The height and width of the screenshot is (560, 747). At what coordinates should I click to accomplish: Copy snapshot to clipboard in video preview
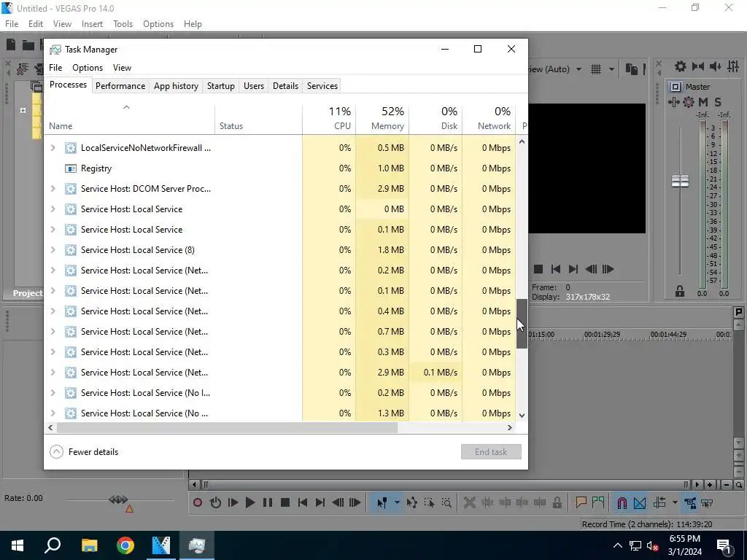(632, 69)
